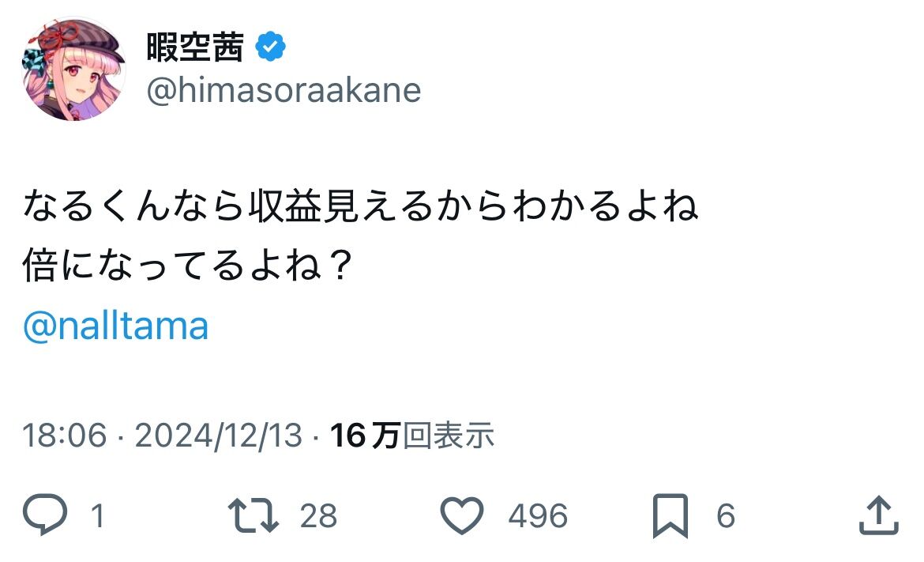
Task: Click the like count 496
Action: click(x=538, y=517)
